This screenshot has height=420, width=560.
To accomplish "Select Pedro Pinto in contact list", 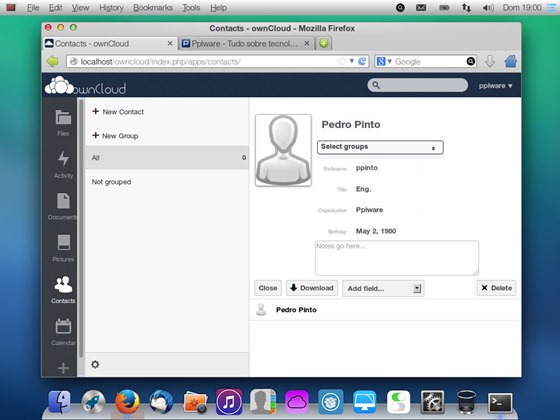I will (x=385, y=310).
